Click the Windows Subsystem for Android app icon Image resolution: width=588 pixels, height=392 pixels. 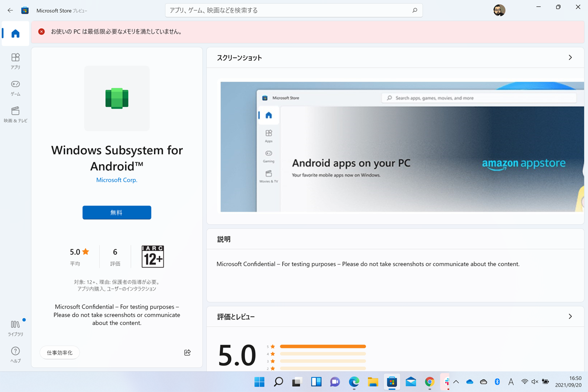[x=117, y=98]
